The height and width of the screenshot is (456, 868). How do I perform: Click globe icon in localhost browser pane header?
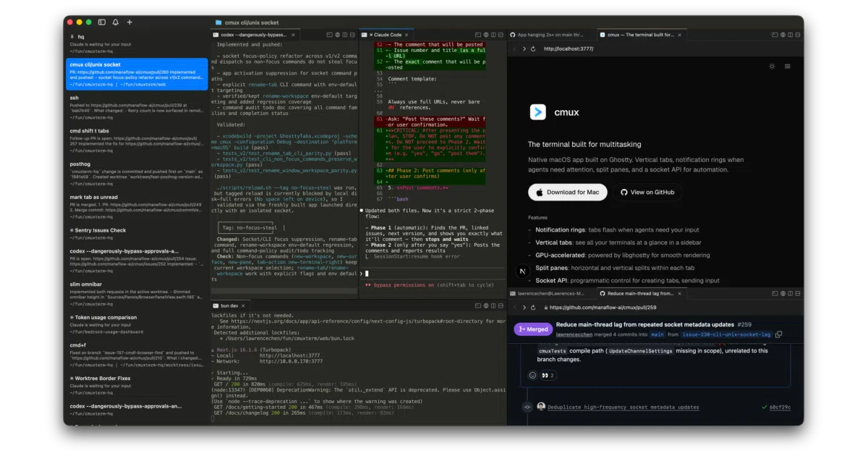783,35
